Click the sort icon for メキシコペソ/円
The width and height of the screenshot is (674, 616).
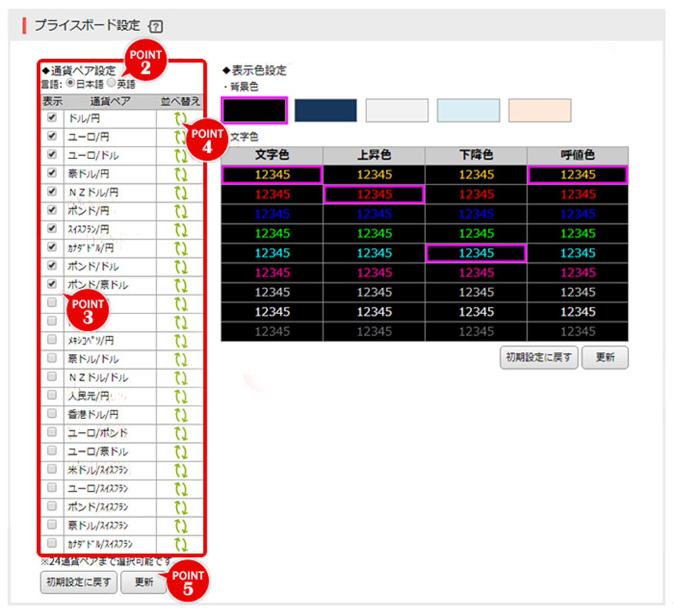[181, 340]
